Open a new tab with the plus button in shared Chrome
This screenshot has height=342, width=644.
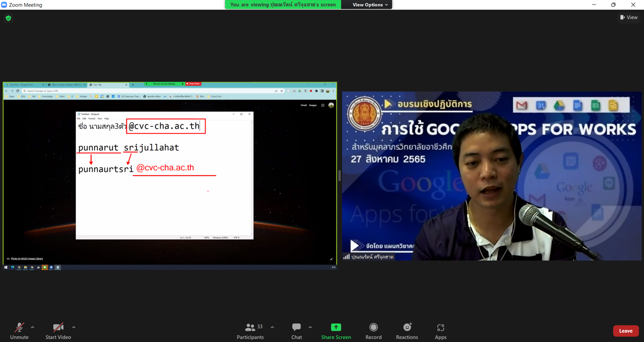(133, 84)
